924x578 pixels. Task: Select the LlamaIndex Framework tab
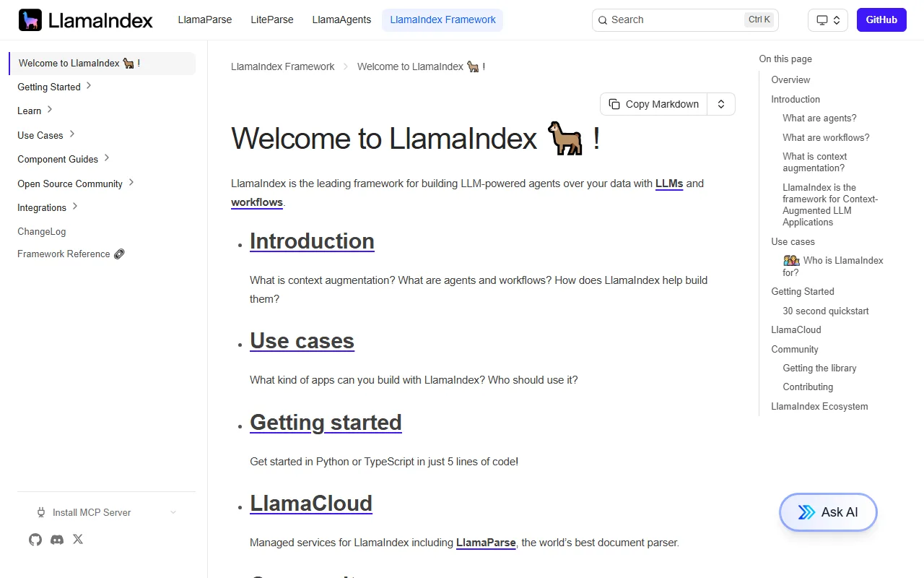point(443,20)
